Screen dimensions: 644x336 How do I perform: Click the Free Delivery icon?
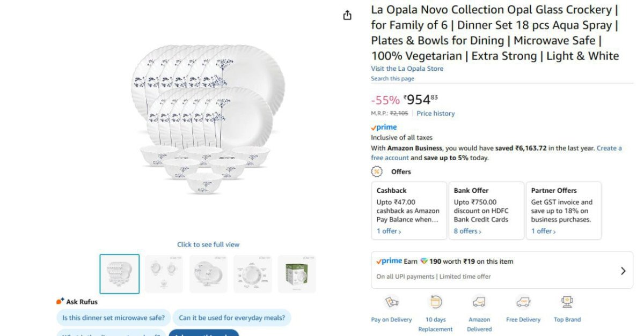pyautogui.click(x=523, y=302)
